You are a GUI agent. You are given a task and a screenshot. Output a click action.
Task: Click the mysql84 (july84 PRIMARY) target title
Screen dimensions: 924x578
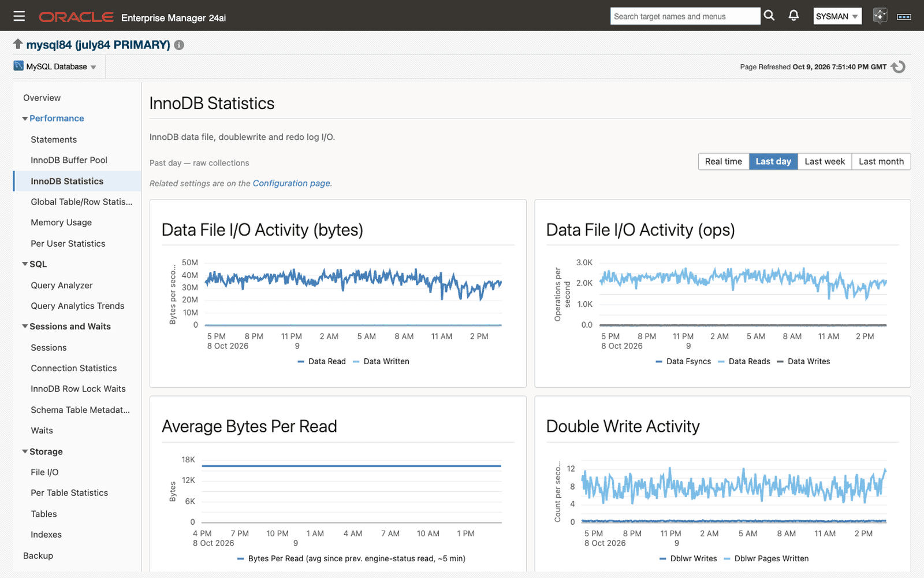(x=98, y=45)
